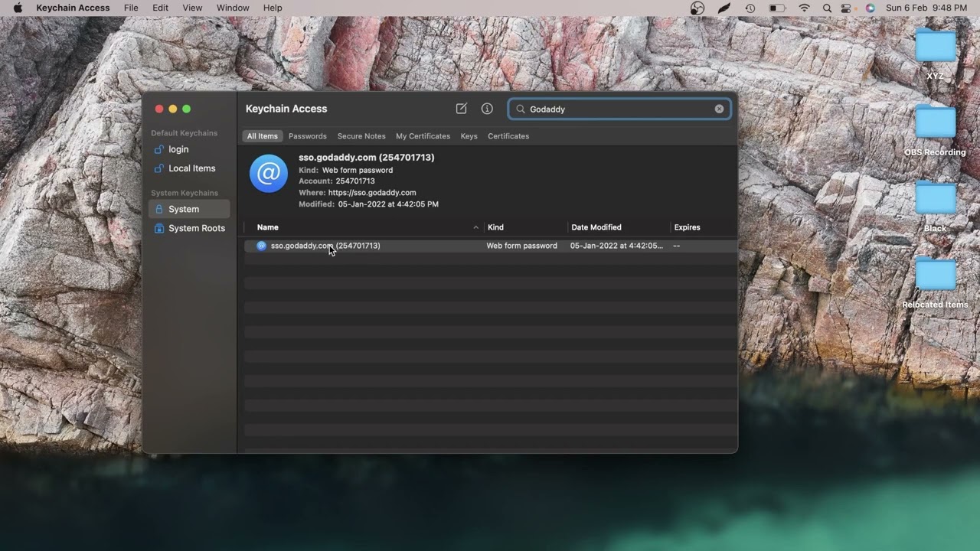This screenshot has height=551, width=980.
Task: Click the battery status icon
Action: [x=777, y=8]
